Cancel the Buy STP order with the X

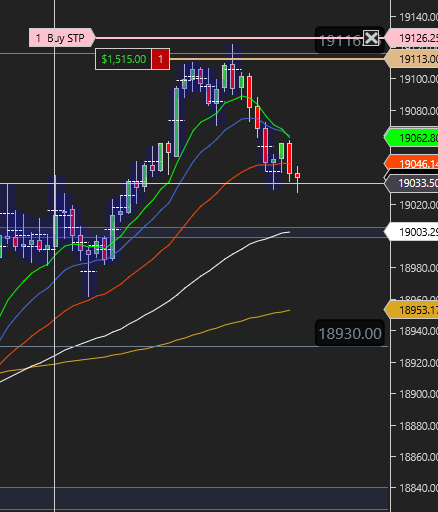[371, 38]
